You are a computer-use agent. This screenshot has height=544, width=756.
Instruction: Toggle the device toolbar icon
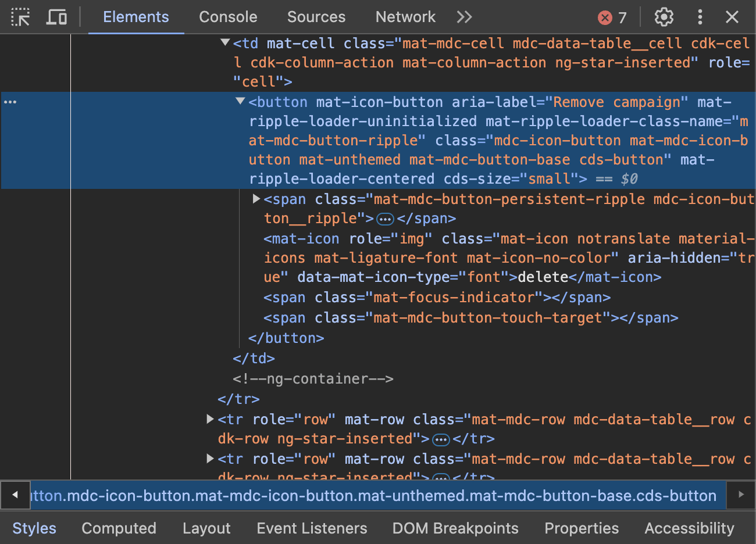[x=56, y=17]
